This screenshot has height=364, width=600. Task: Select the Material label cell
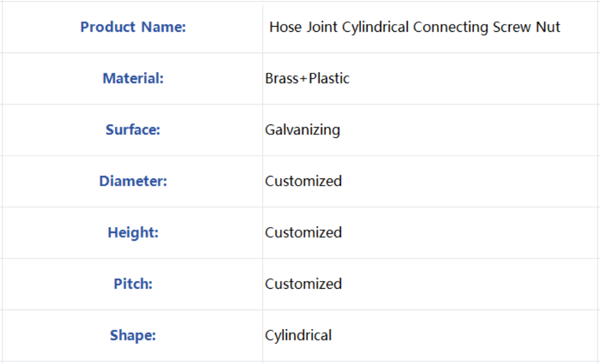coord(132,79)
